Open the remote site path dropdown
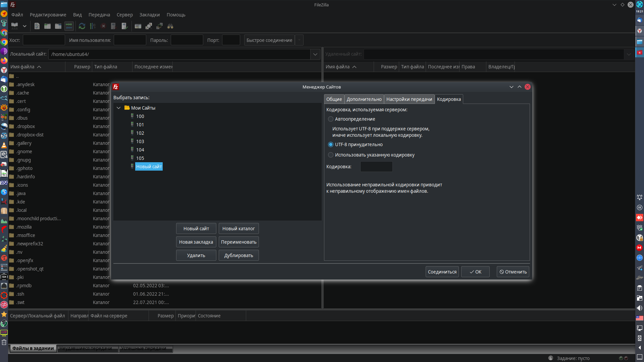 coord(629,54)
